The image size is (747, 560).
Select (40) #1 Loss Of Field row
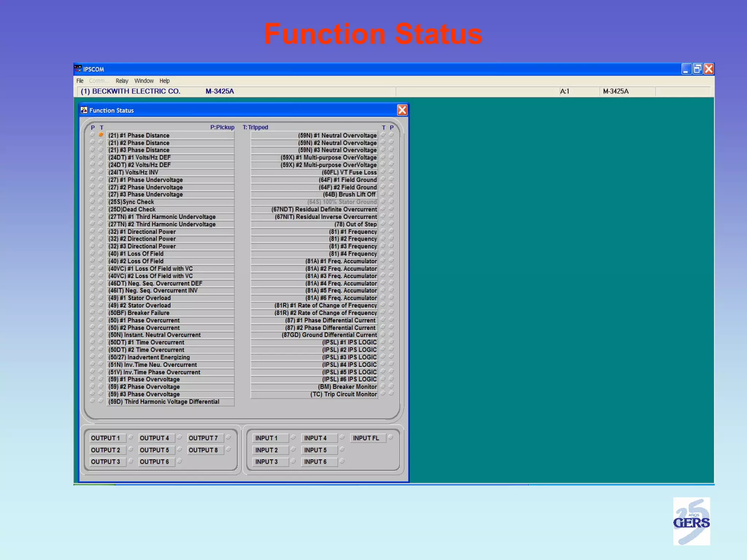coord(171,254)
